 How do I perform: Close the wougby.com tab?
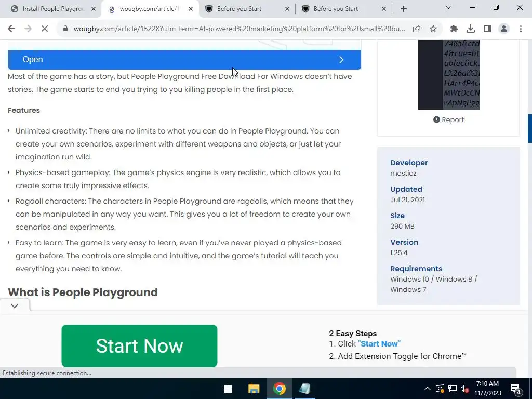tap(191, 9)
